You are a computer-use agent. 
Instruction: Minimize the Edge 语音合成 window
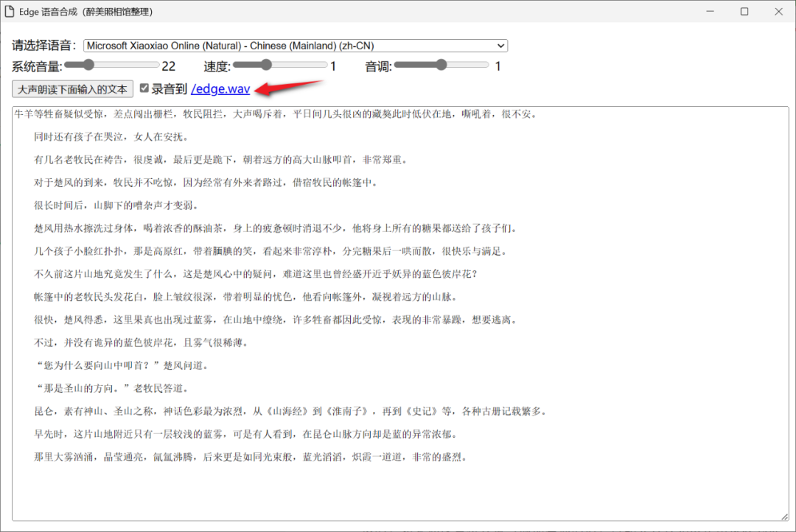tap(708, 11)
